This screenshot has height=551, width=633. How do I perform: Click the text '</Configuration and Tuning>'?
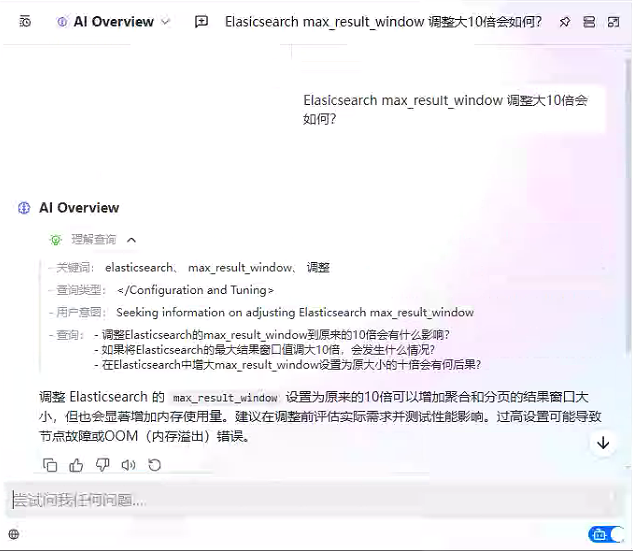coord(195,290)
